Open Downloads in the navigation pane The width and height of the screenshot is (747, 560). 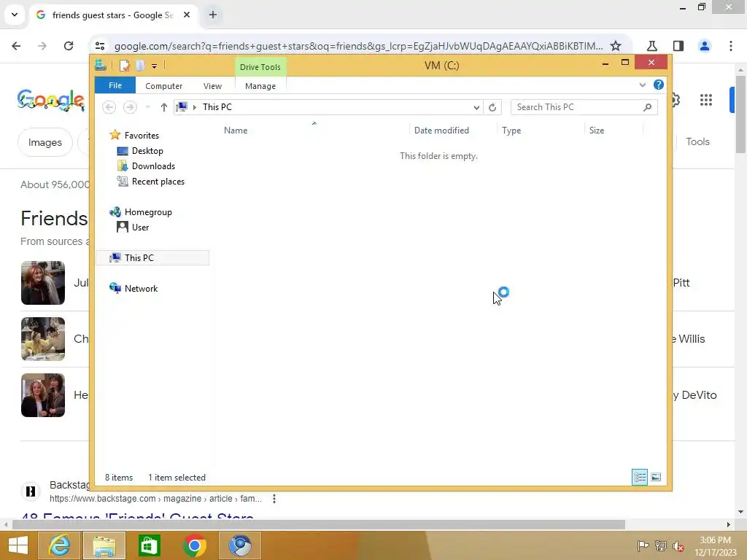pos(153,166)
